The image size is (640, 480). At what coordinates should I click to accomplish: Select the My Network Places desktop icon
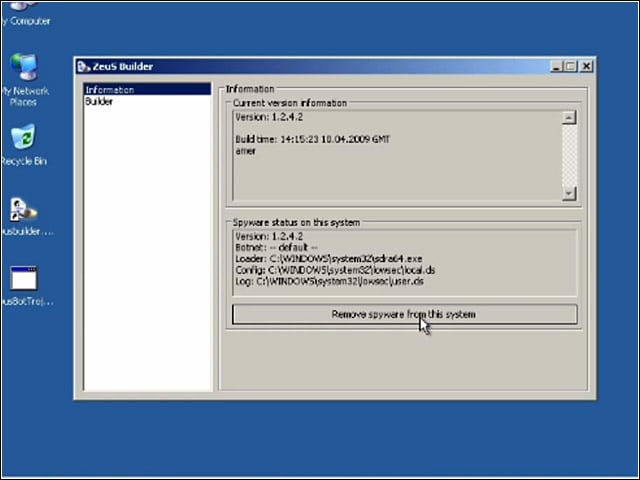coord(24,80)
